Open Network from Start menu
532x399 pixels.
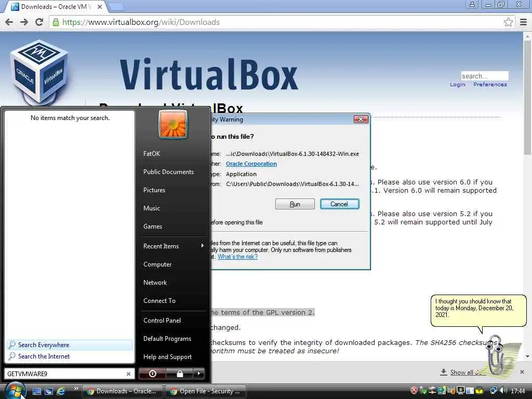click(x=155, y=283)
